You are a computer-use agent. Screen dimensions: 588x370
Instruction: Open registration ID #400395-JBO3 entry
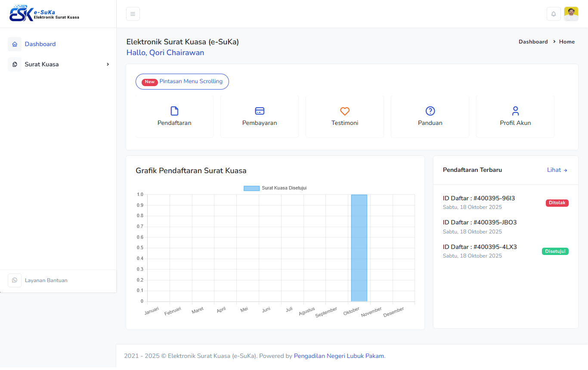[480, 223]
